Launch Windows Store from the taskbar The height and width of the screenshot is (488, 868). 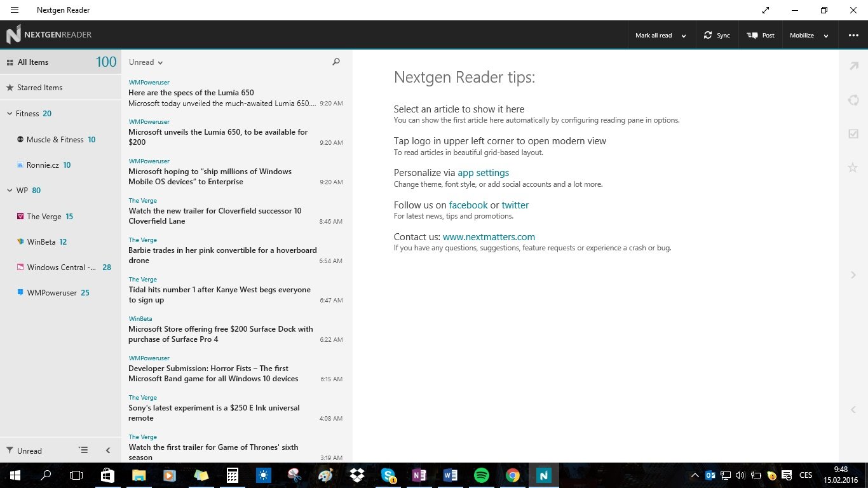click(107, 475)
